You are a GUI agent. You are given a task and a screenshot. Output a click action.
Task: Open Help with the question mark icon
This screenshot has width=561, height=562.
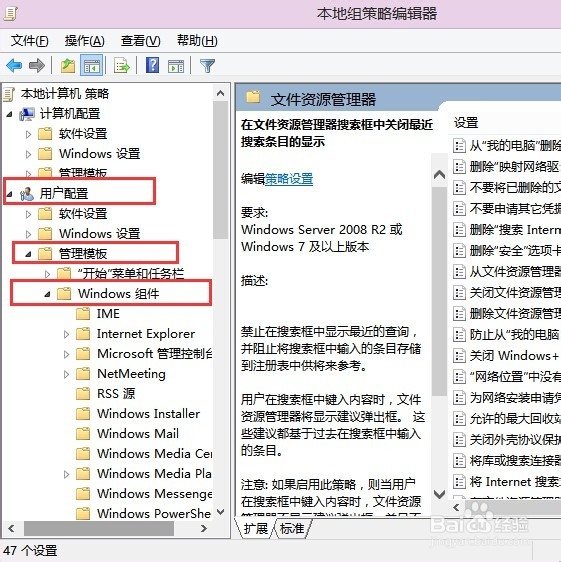(152, 65)
